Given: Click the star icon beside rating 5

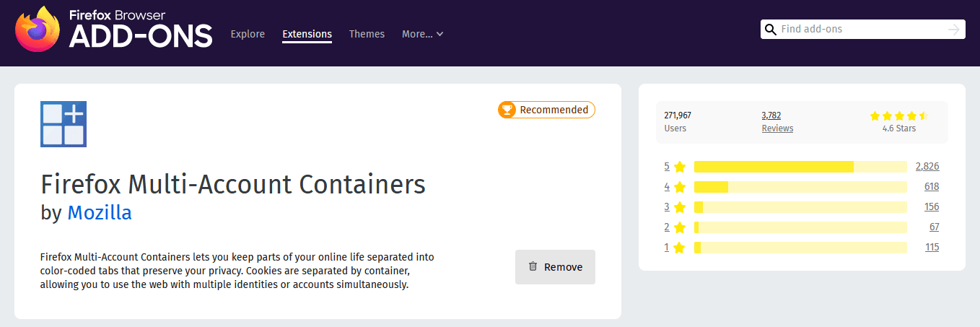Looking at the screenshot, I should pos(680,167).
